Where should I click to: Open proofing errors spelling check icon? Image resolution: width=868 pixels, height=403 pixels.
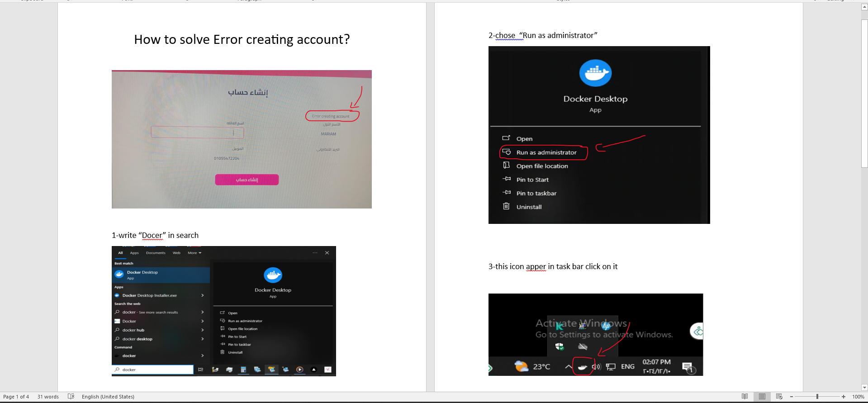pos(71,397)
